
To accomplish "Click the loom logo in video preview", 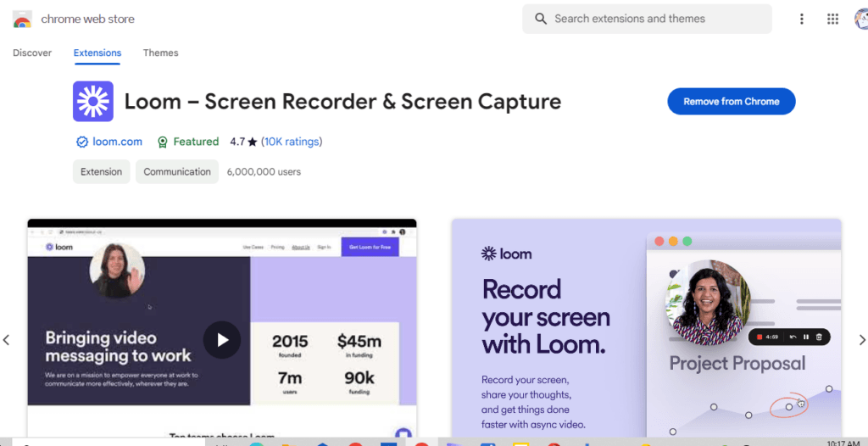I will click(58, 247).
